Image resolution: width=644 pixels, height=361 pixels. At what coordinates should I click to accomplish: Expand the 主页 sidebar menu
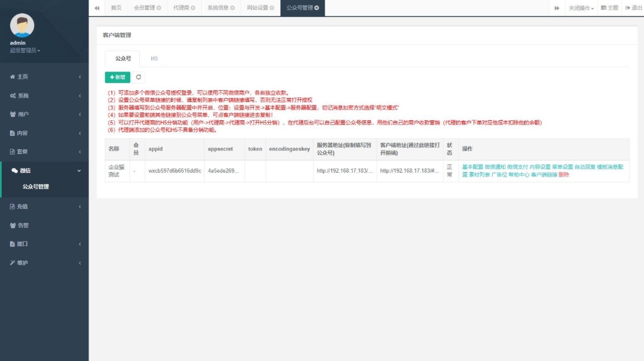[x=44, y=77]
